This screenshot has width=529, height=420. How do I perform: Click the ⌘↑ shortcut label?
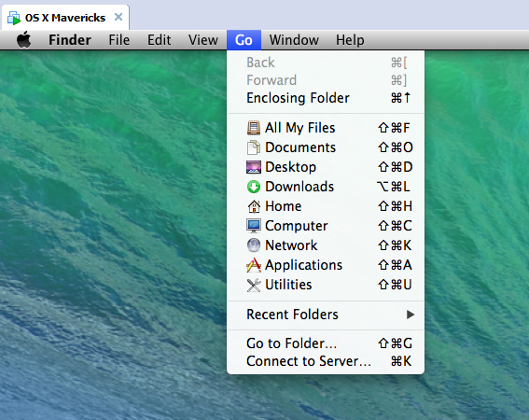[x=401, y=98]
